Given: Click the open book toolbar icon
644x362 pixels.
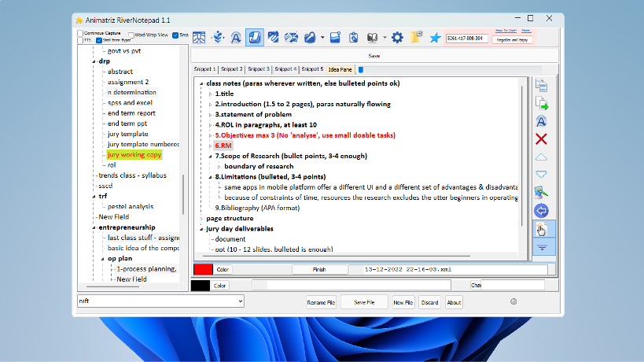Looking at the screenshot, I should coord(372,38).
